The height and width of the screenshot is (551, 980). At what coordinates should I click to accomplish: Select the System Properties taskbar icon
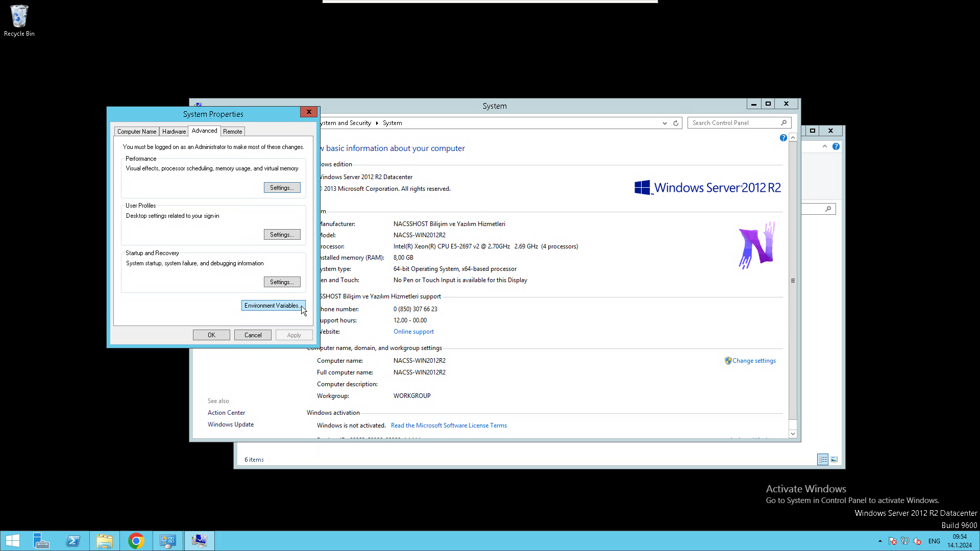pyautogui.click(x=200, y=541)
